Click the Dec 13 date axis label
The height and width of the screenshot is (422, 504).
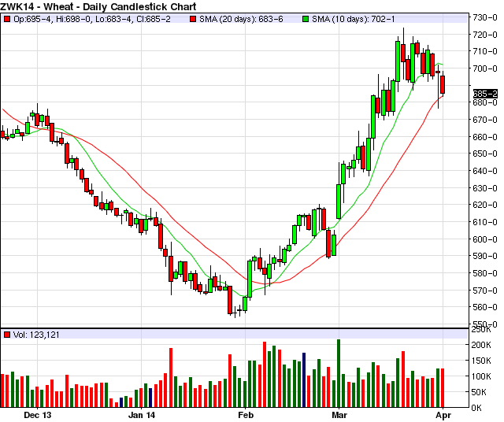click(37, 415)
